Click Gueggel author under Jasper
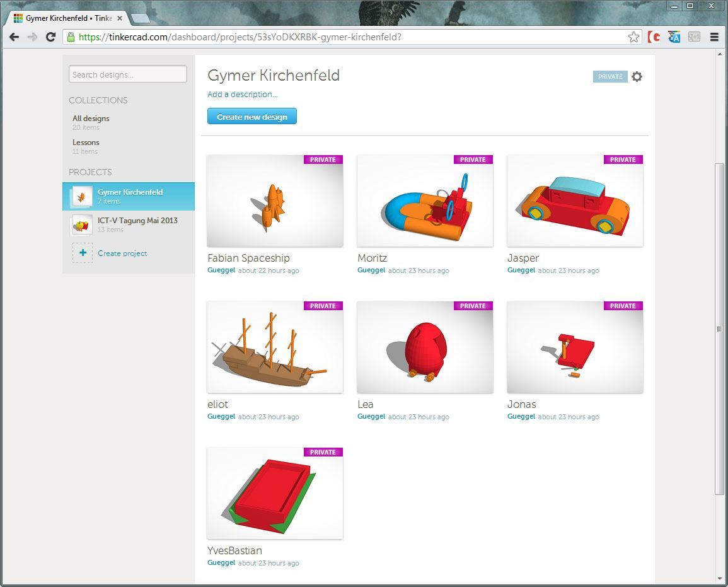 click(521, 270)
